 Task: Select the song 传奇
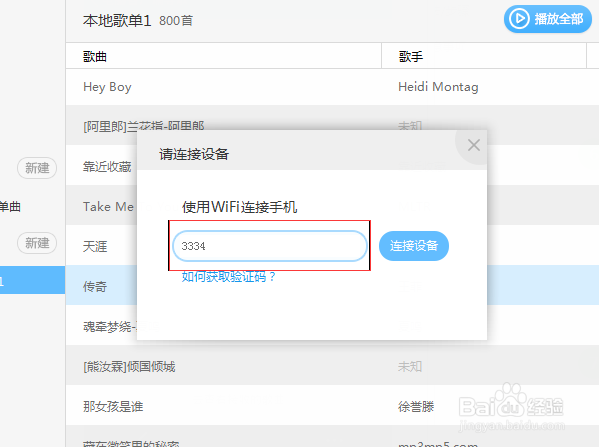tap(95, 287)
